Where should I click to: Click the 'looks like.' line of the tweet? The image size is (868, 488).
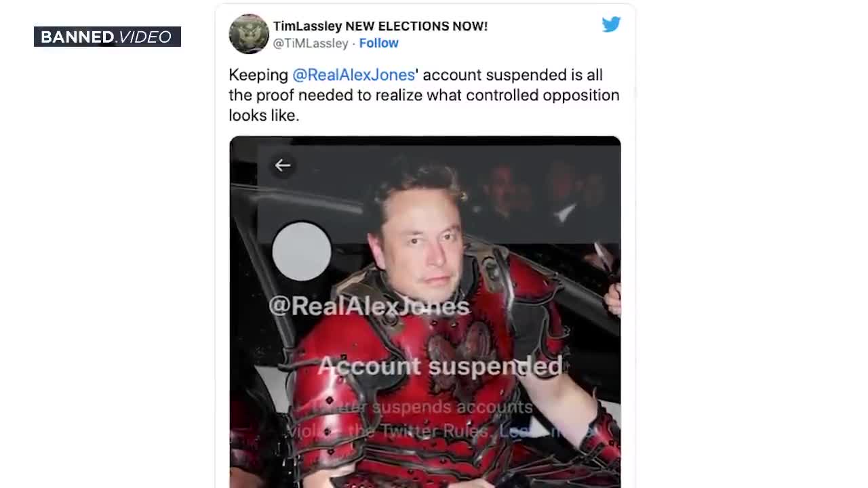(264, 115)
